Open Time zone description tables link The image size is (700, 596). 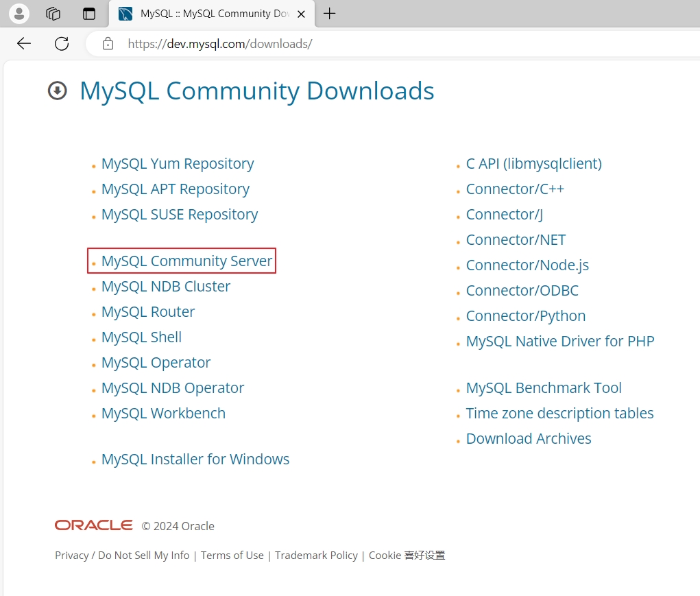(x=559, y=414)
